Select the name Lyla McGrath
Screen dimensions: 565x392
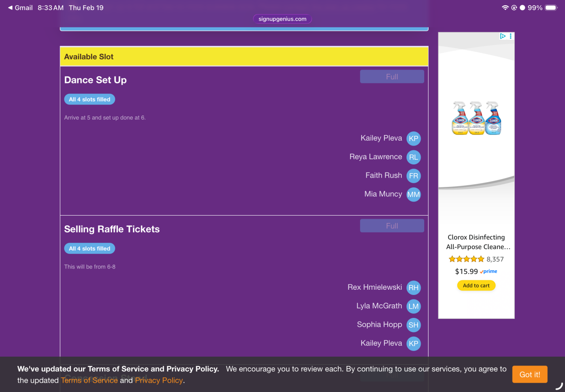click(379, 306)
